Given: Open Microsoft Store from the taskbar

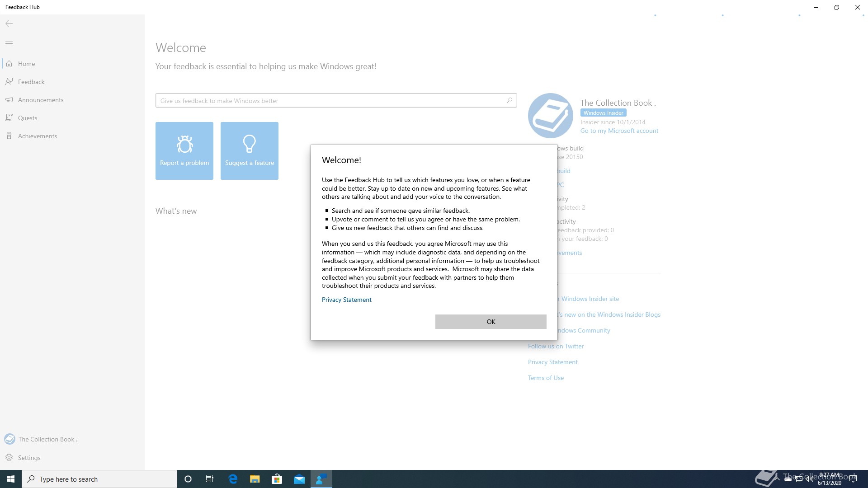Looking at the screenshot, I should coord(277,479).
